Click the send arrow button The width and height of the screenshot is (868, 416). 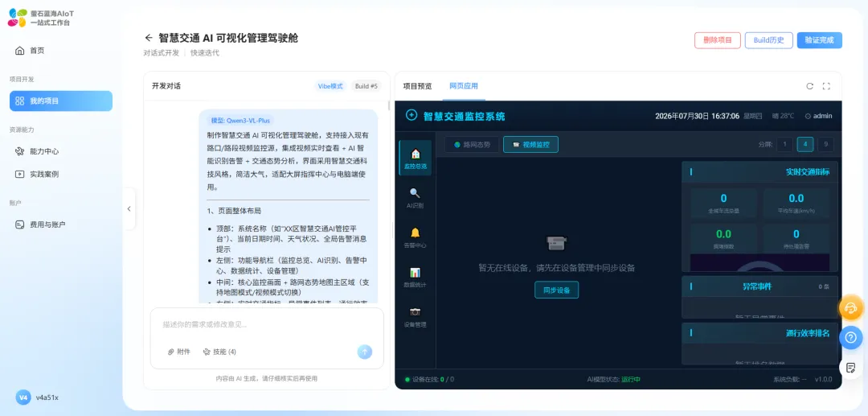click(x=364, y=351)
